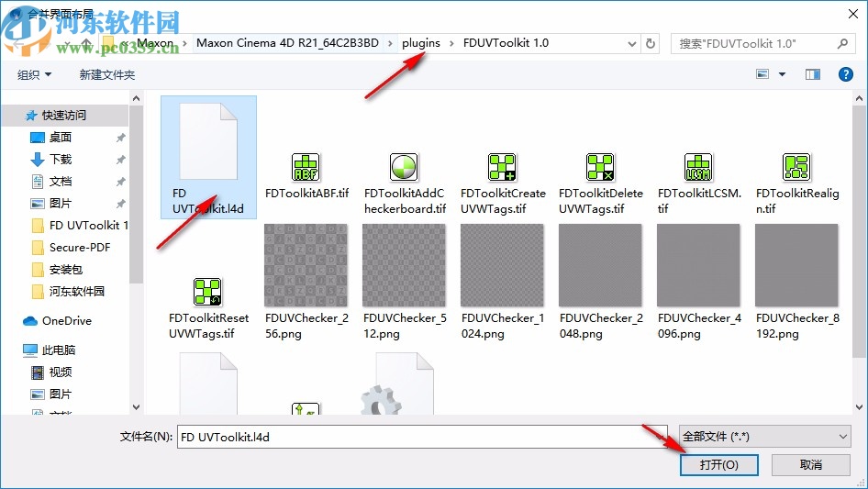868x489 pixels.
Task: Open the 组织 menu
Action: 34,74
